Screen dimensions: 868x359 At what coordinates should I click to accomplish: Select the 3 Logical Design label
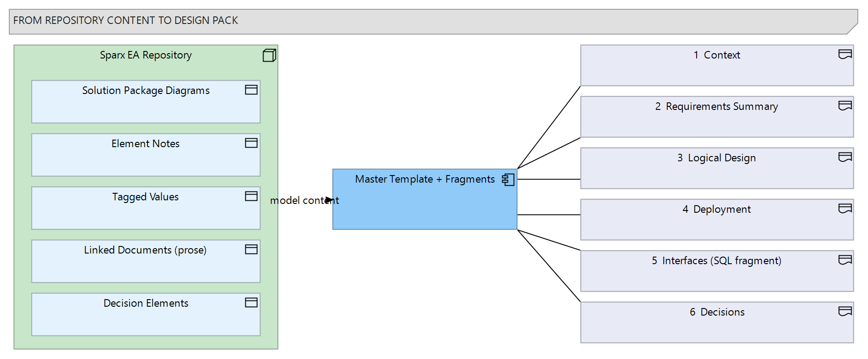coord(717,158)
